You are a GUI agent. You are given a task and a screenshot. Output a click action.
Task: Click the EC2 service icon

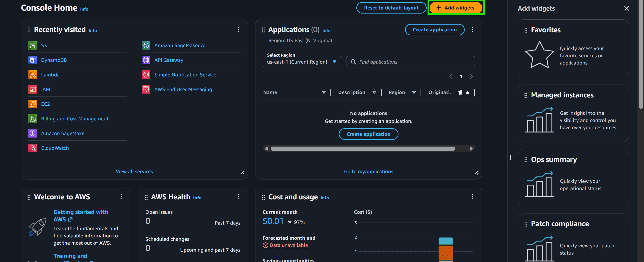point(32,104)
